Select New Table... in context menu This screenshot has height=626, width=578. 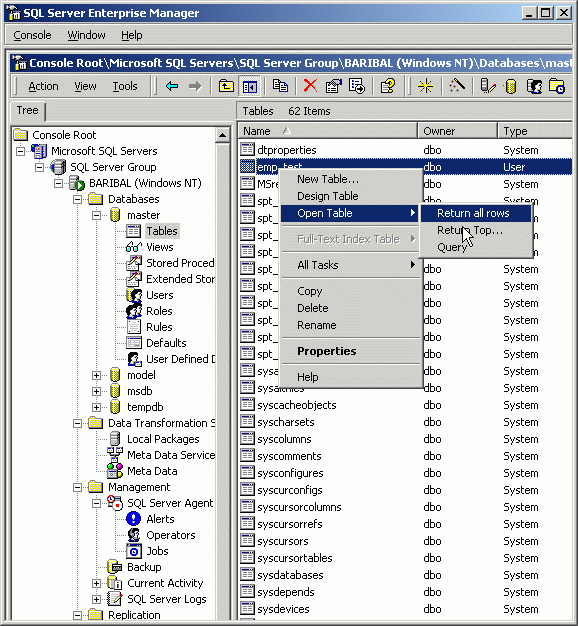[351, 179]
